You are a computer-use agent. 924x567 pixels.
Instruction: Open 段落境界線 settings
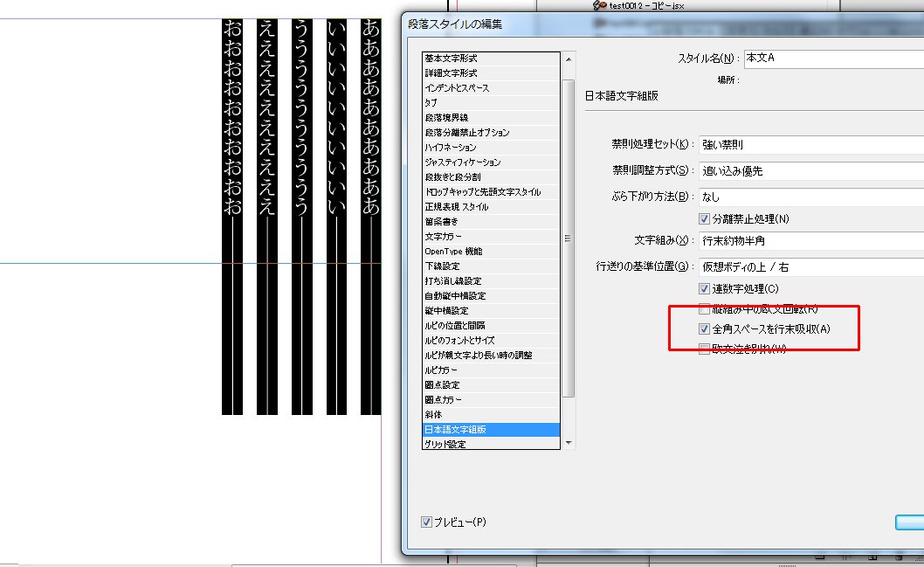(x=491, y=118)
